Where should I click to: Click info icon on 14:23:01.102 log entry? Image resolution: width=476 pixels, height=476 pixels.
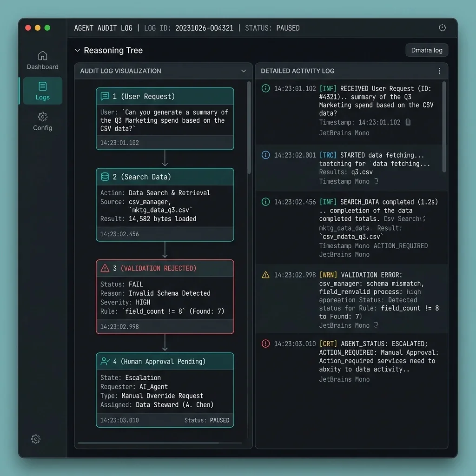pos(265,88)
